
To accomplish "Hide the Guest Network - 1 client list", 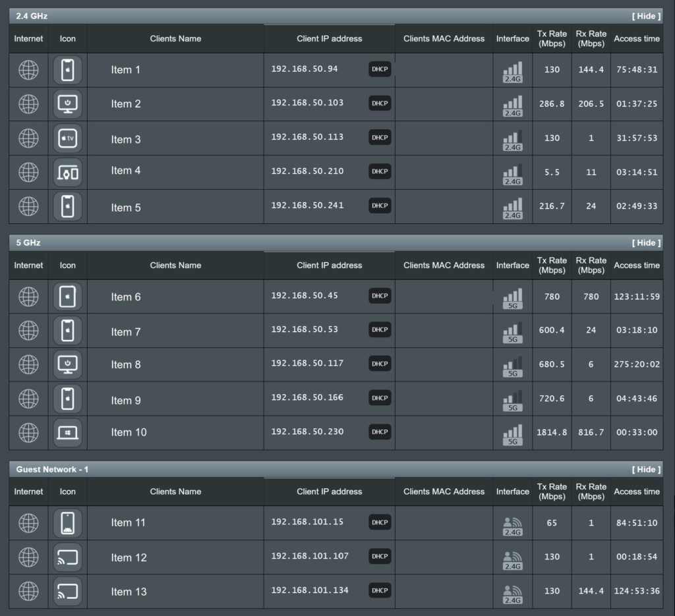I will [x=646, y=469].
